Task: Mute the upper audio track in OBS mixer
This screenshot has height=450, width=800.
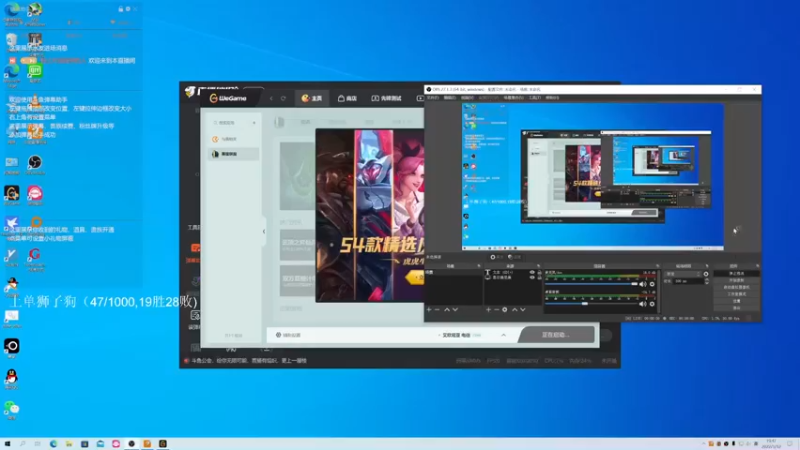Action: click(643, 284)
